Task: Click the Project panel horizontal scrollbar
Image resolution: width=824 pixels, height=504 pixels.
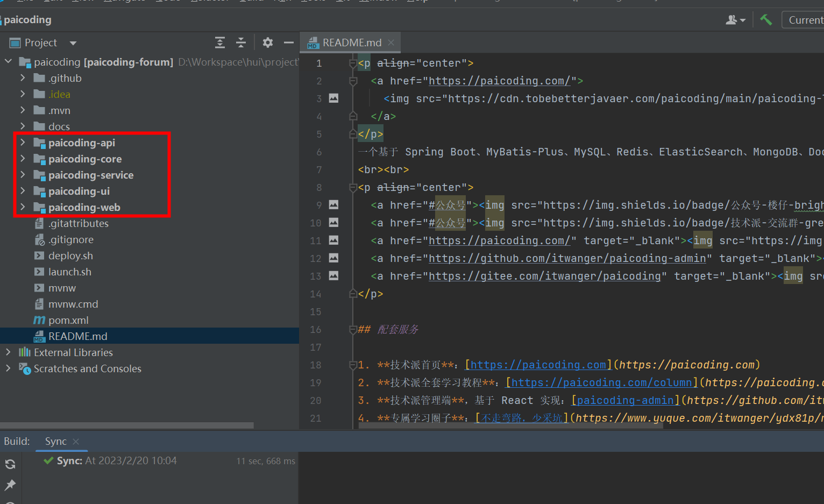Action: [127, 425]
